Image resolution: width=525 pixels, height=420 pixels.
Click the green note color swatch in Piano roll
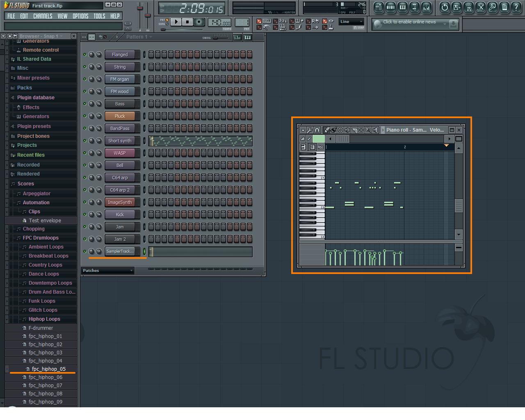319,139
